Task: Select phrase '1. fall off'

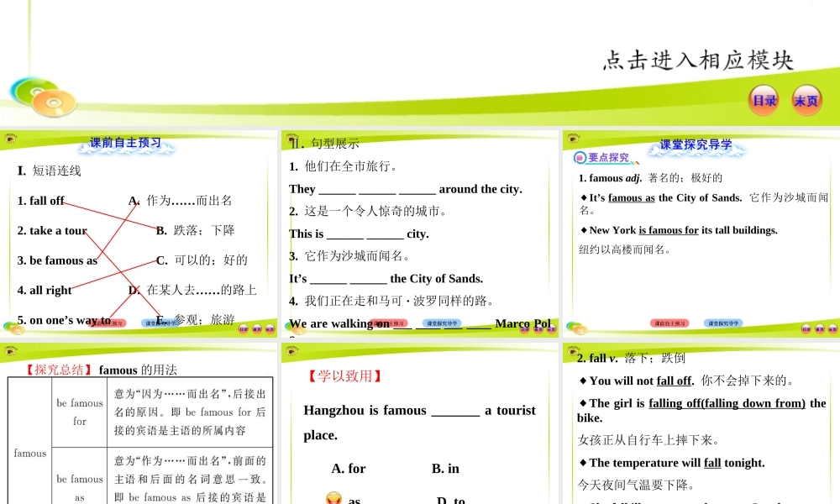Action: [x=40, y=201]
